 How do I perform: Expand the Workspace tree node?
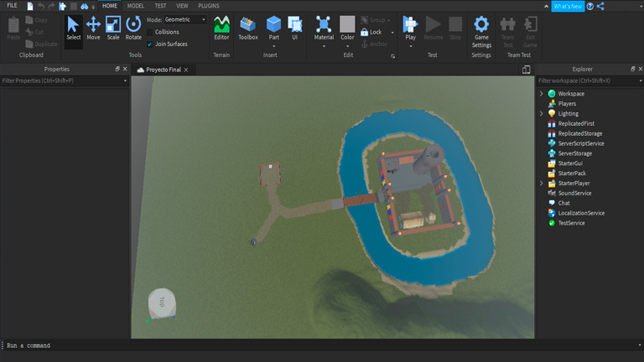541,94
